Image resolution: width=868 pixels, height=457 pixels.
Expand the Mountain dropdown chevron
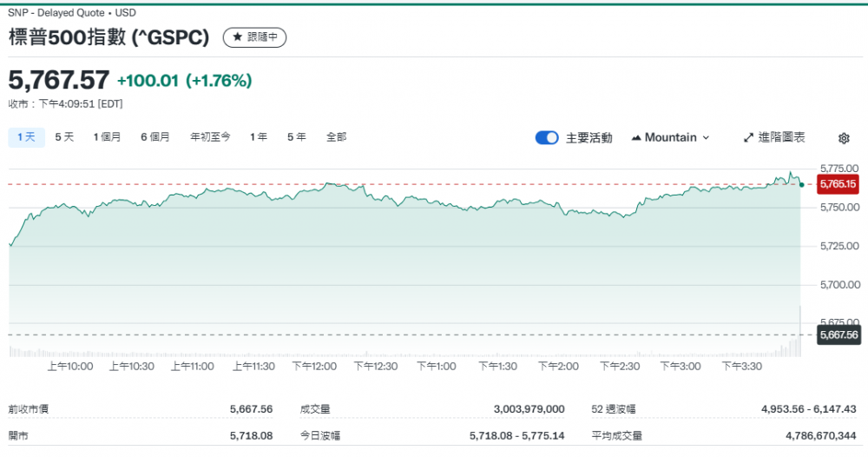[706, 137]
